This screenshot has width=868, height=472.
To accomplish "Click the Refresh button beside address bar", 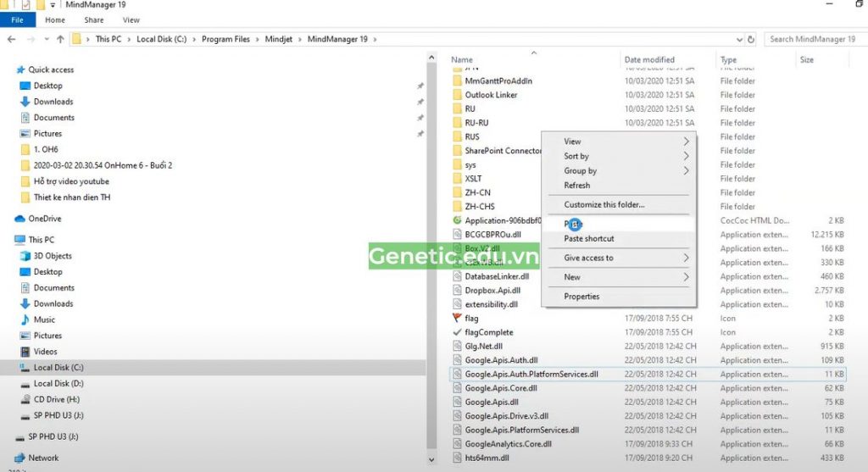I will (x=751, y=39).
